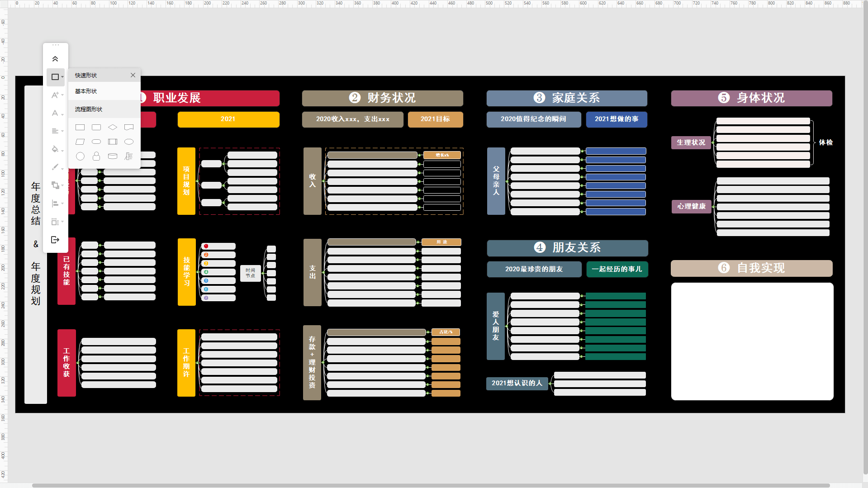
Task: Open the align objects tool
Action: pos(55,204)
